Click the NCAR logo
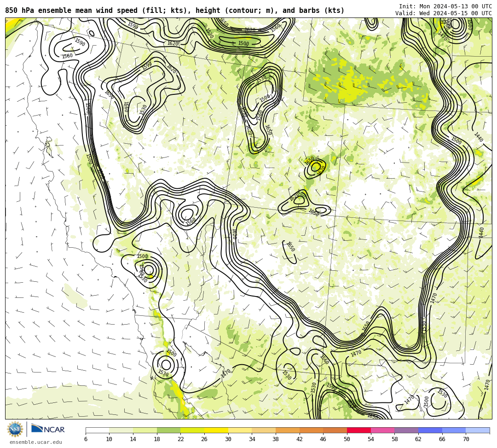Screen dimensions: 497x448 pyautogui.click(x=48, y=429)
